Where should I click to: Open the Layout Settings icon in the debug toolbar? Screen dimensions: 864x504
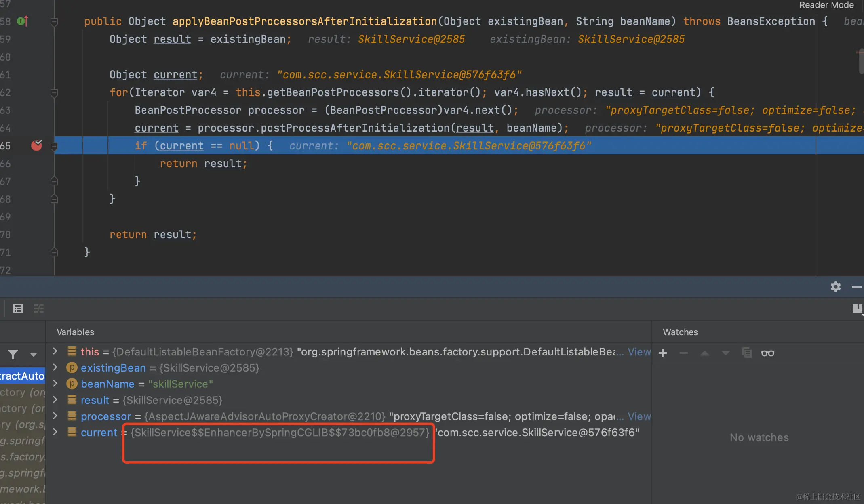[857, 309]
